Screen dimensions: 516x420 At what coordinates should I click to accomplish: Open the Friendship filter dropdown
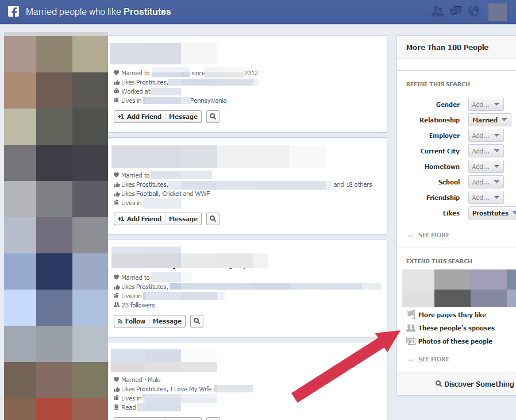pos(486,198)
